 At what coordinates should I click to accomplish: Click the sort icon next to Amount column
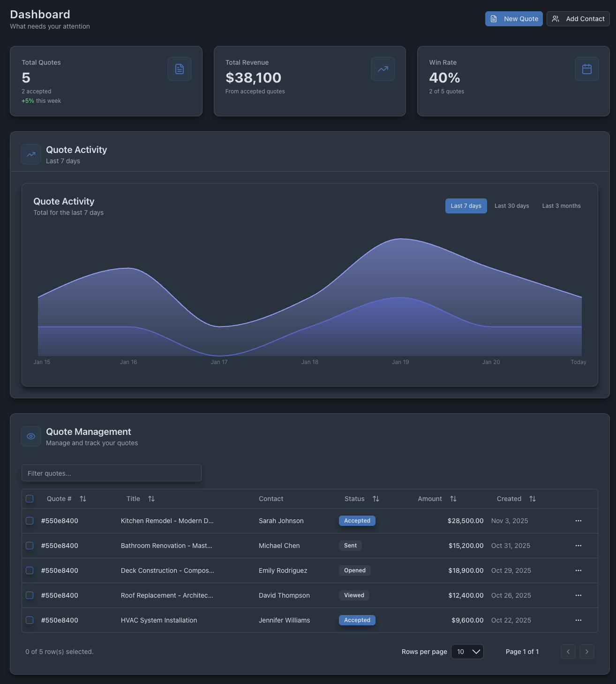coord(453,499)
